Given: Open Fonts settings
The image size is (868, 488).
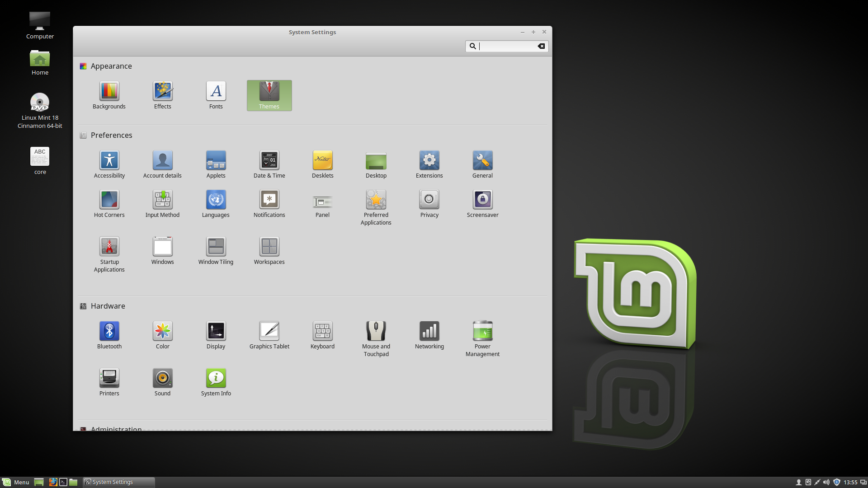Looking at the screenshot, I should [216, 95].
